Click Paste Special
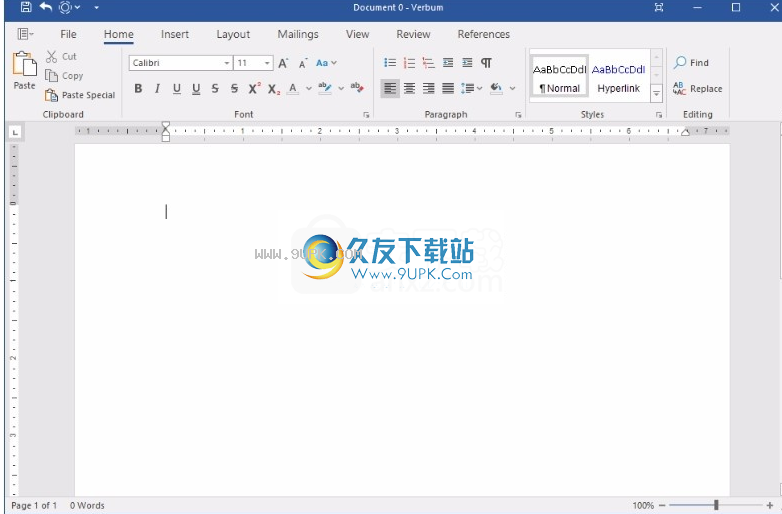 (80, 95)
